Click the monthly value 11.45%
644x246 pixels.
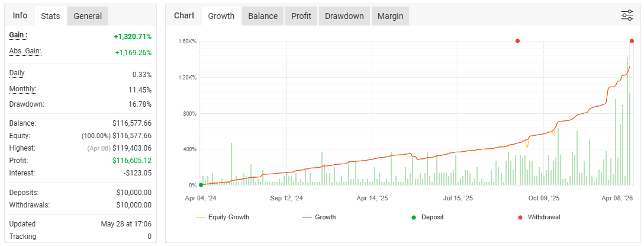pyautogui.click(x=140, y=90)
